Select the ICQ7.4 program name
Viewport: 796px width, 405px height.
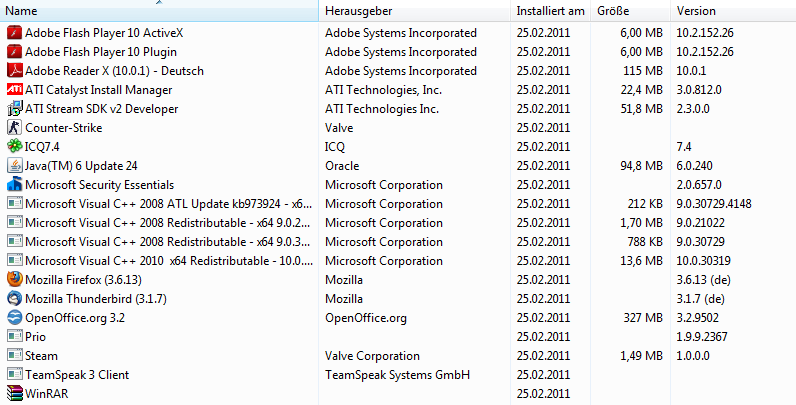click(42, 147)
